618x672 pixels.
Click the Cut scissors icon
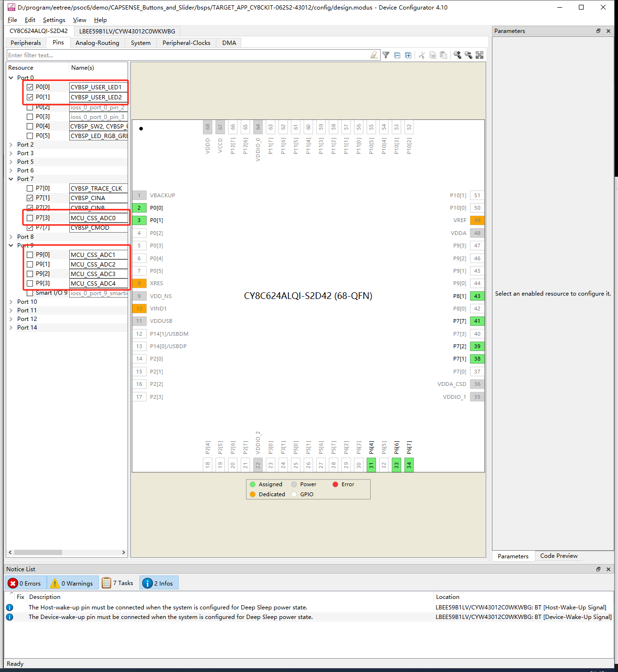pyautogui.click(x=422, y=55)
